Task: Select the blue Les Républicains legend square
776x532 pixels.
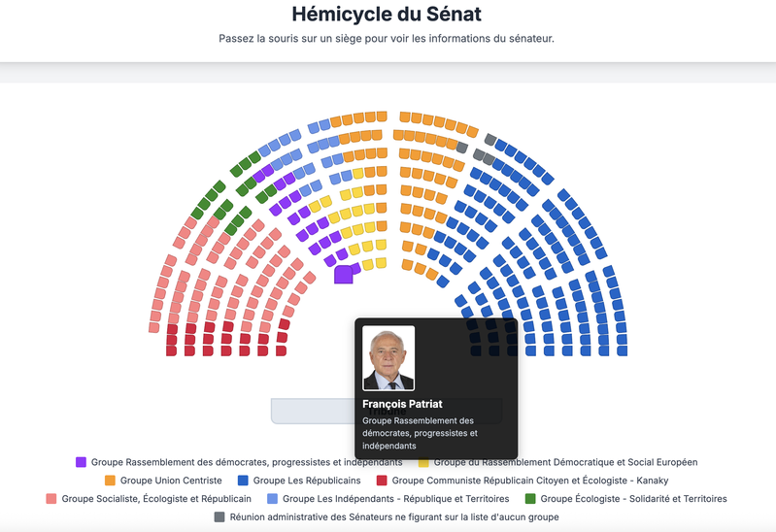Action: point(257,481)
